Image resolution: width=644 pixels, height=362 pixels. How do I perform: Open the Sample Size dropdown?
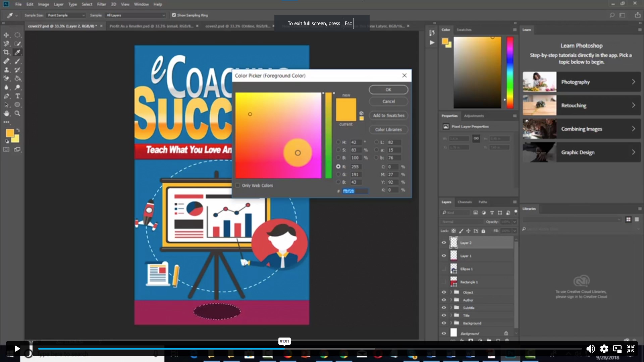(66, 15)
